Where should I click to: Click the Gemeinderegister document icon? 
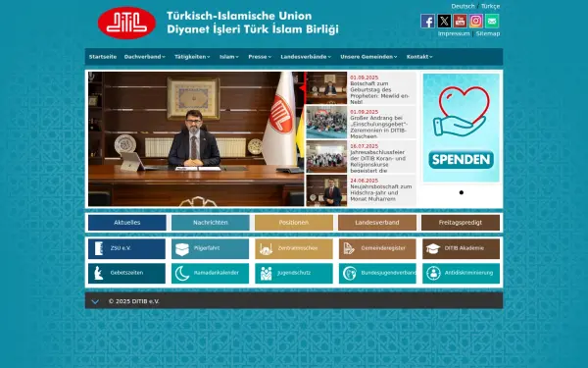click(x=349, y=248)
